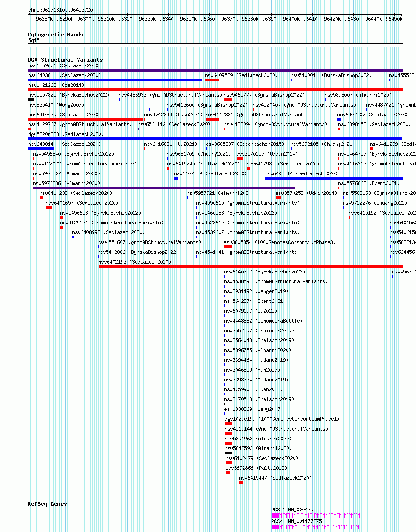Click nsv5456653 (ByrskaBishop2022) label
Image resolution: width=416 pixels, height=532 pixels.
click(x=100, y=213)
